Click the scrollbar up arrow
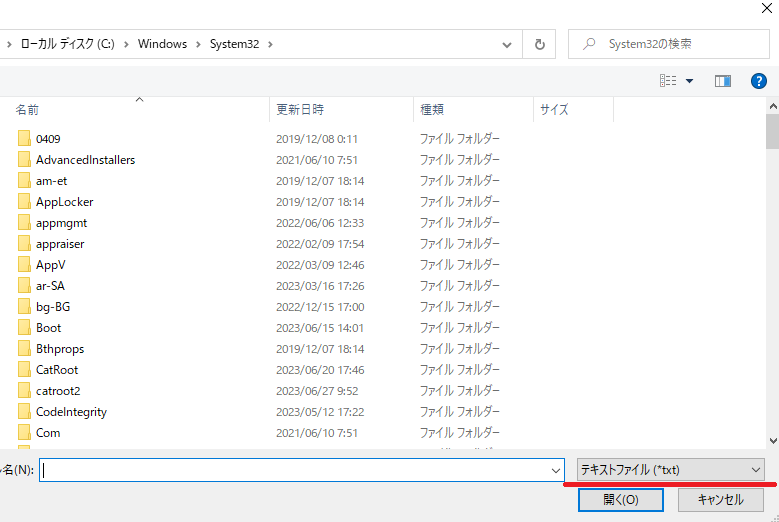The height and width of the screenshot is (522, 779). click(x=773, y=106)
